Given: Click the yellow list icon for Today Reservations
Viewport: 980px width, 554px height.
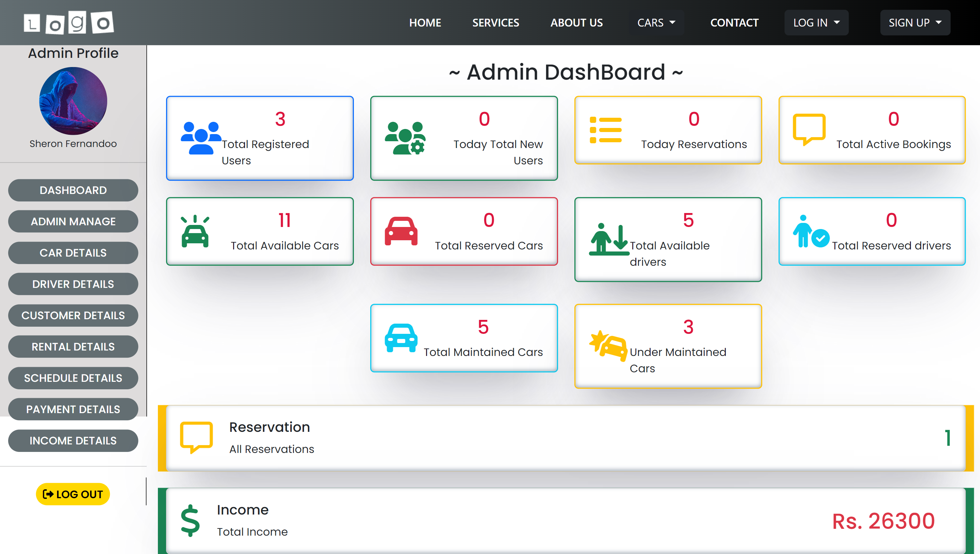Looking at the screenshot, I should coord(605,130).
